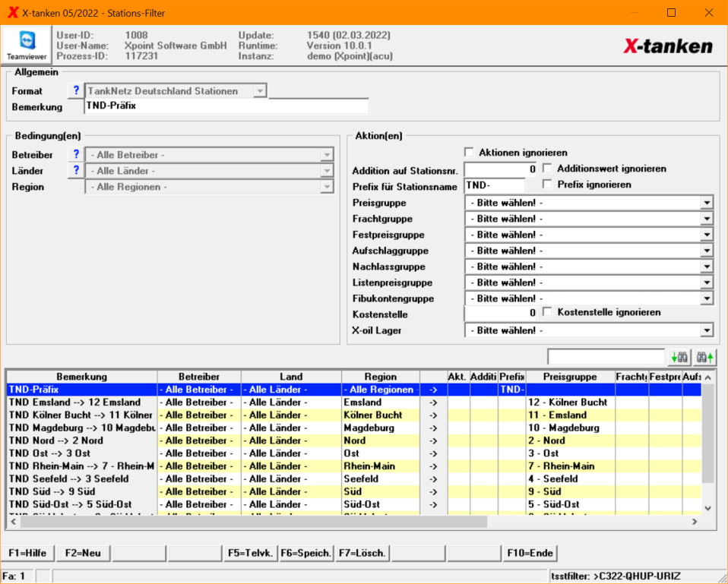Delete with the F7=Lösch. button
The image size is (728, 584).
click(362, 553)
